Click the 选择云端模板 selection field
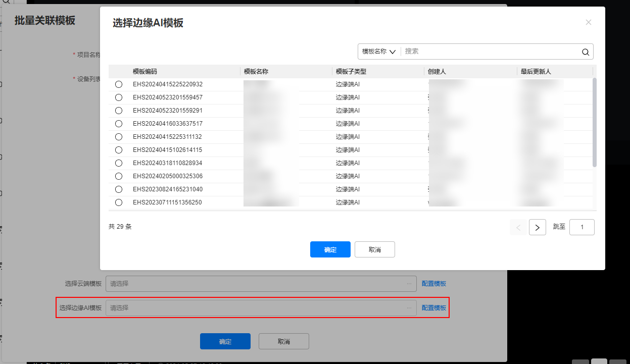 click(261, 284)
